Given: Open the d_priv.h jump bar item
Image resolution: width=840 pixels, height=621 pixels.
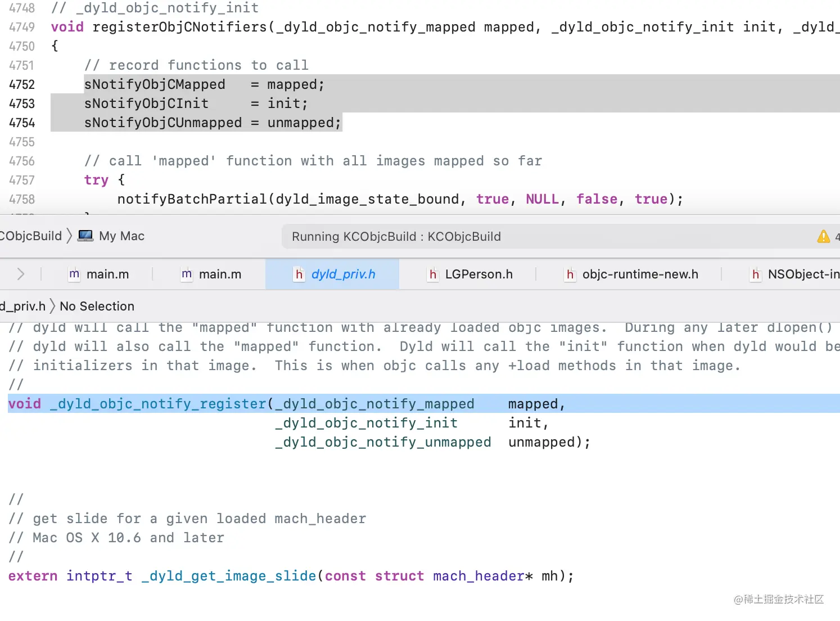Looking at the screenshot, I should tap(22, 306).
